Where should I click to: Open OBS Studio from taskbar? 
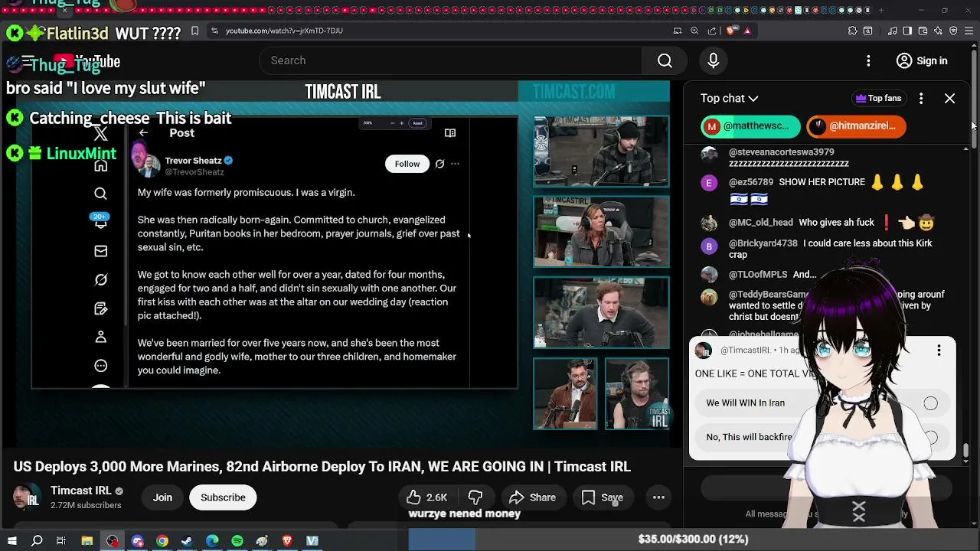tap(113, 540)
